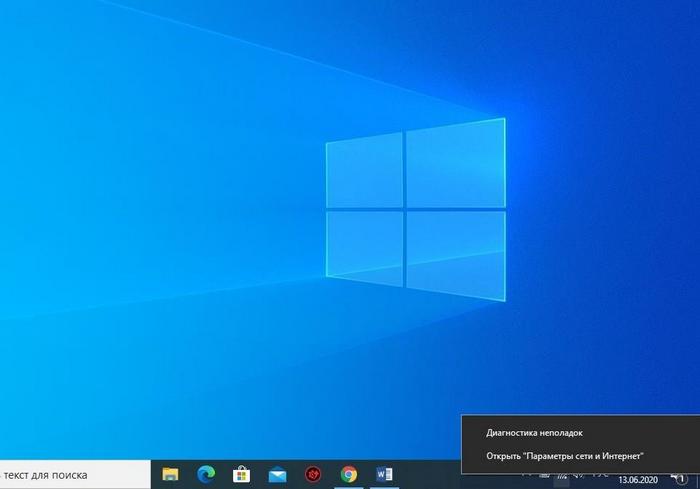
Task: Switch to Google Chrome on taskbar
Action: [x=349, y=474]
